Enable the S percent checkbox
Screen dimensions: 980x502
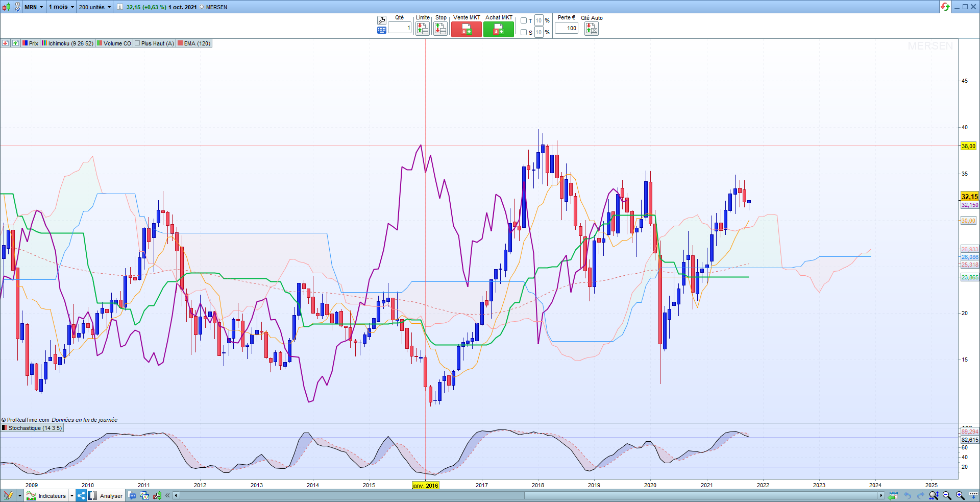524,32
